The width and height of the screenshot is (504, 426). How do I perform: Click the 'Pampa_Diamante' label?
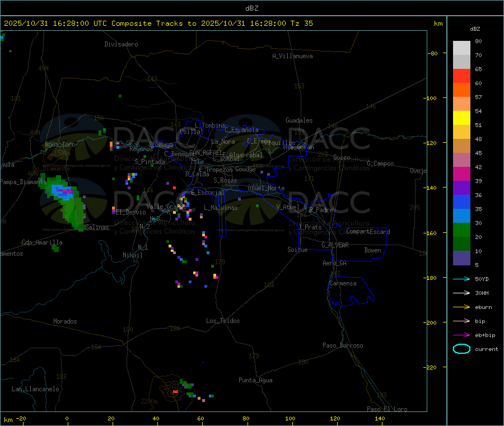point(24,182)
